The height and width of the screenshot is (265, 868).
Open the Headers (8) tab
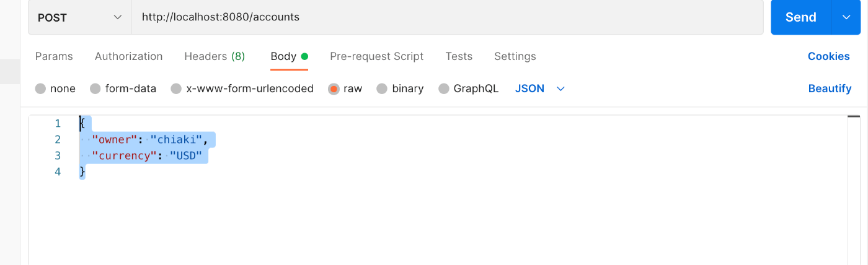(x=215, y=56)
